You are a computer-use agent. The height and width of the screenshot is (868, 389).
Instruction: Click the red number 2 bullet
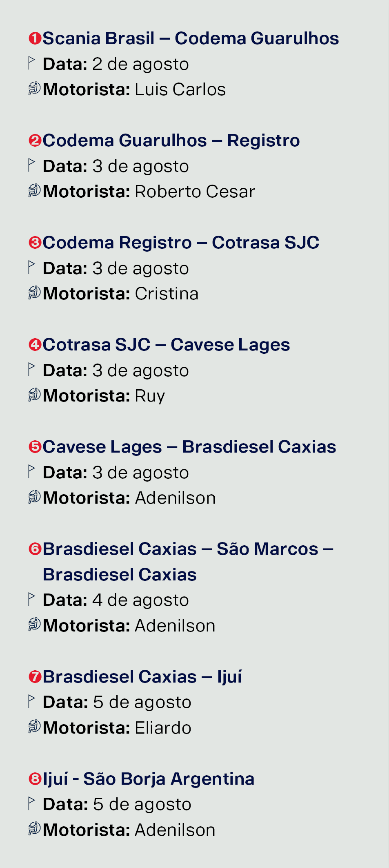pos(35,141)
